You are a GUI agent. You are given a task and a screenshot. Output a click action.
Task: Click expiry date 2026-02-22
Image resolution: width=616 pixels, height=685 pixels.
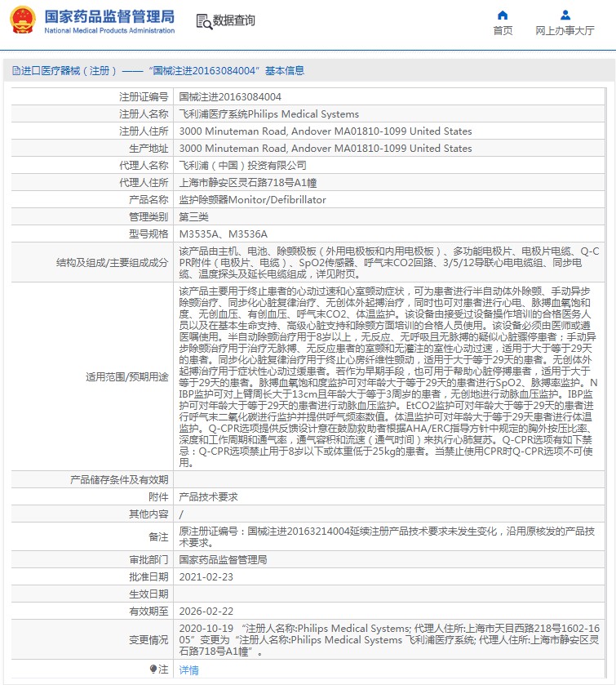point(206,612)
